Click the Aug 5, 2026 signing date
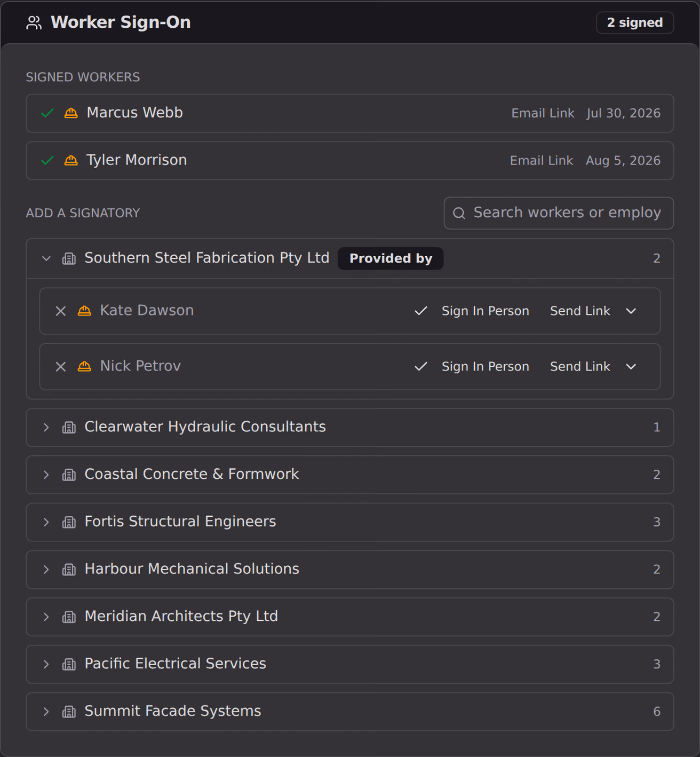Viewport: 700px width, 757px height. coord(623,161)
